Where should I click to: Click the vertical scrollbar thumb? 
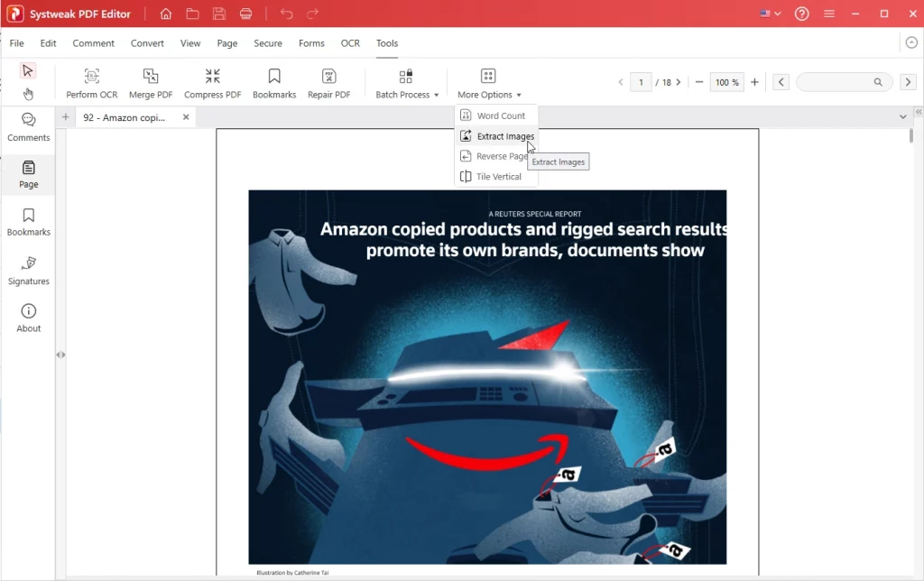911,135
